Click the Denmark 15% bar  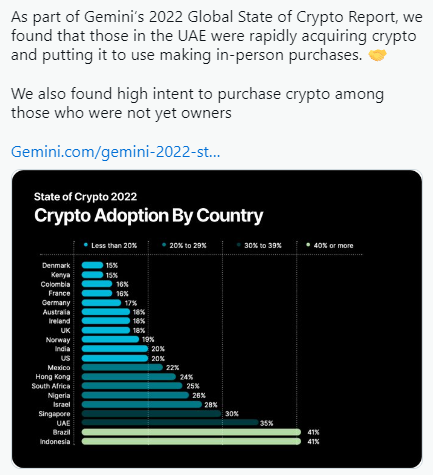[x=92, y=265]
